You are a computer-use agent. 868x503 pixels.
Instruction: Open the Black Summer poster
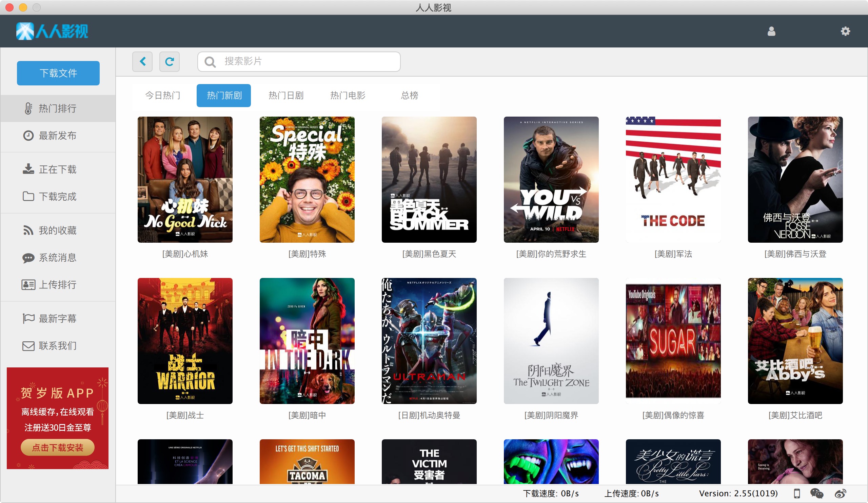click(429, 180)
